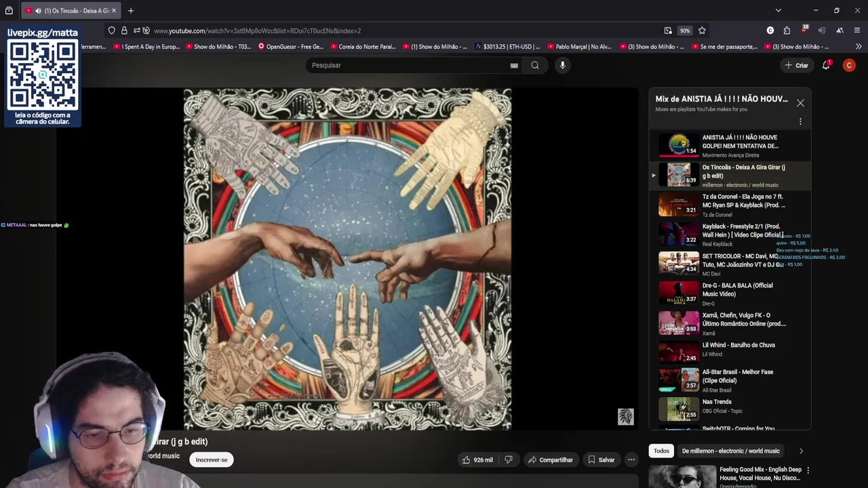Click the Feeling Good Mix title
Viewport: 868px width, 488px height.
pos(760,473)
